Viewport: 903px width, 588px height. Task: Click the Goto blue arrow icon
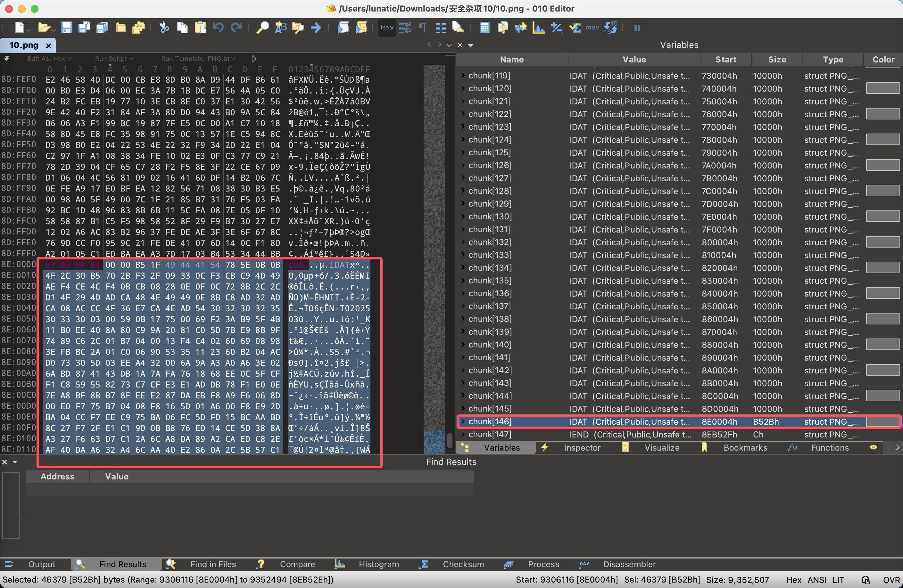pos(316,28)
